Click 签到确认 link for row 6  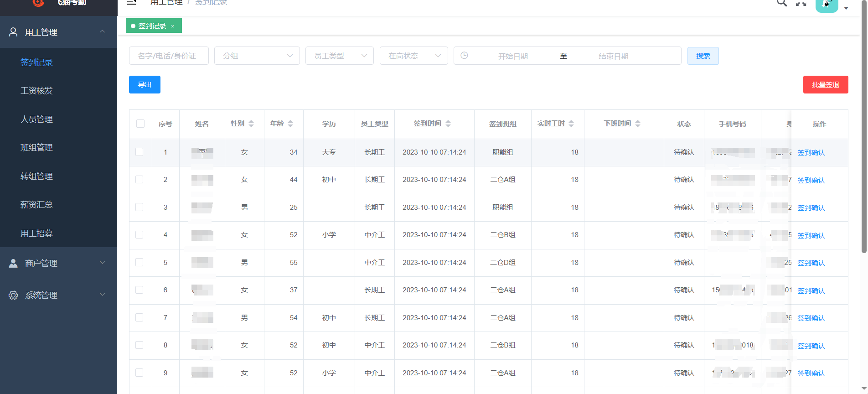click(811, 291)
